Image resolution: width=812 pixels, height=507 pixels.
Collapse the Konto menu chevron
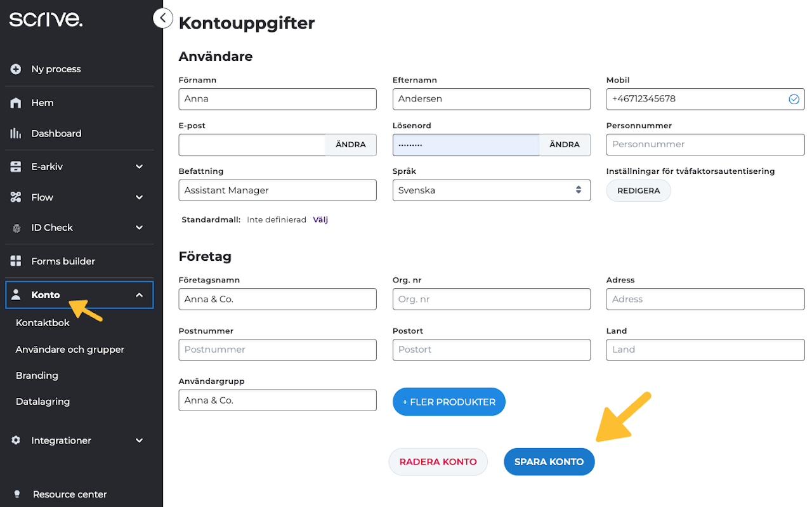pos(140,295)
